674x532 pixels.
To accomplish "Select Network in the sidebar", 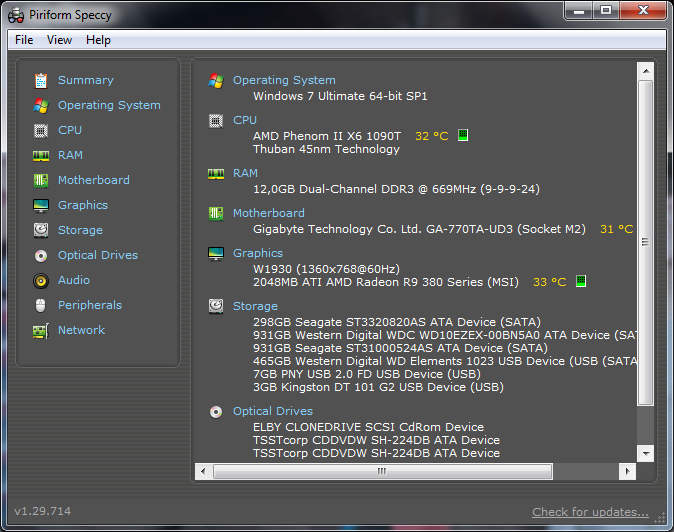I will point(81,330).
